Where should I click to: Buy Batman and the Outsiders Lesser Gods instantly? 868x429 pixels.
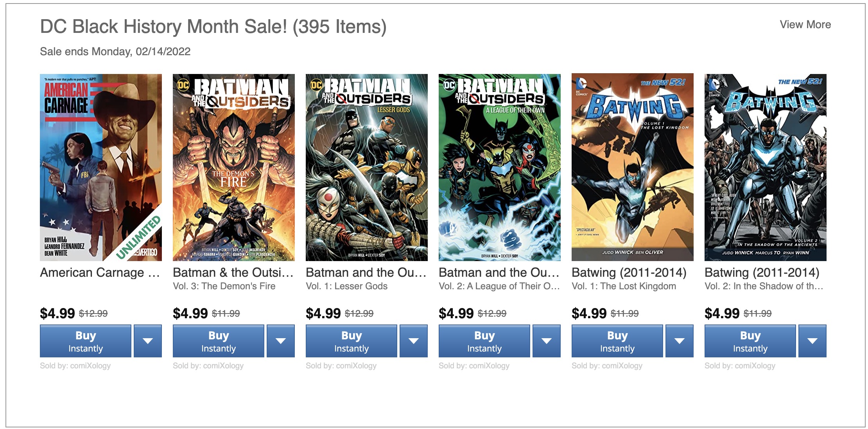coord(352,341)
